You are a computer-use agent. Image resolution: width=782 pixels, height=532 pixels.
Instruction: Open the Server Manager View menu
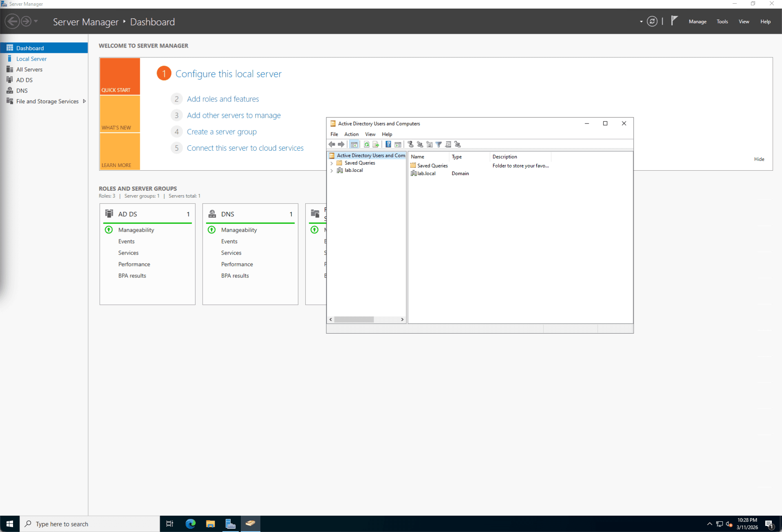(744, 22)
